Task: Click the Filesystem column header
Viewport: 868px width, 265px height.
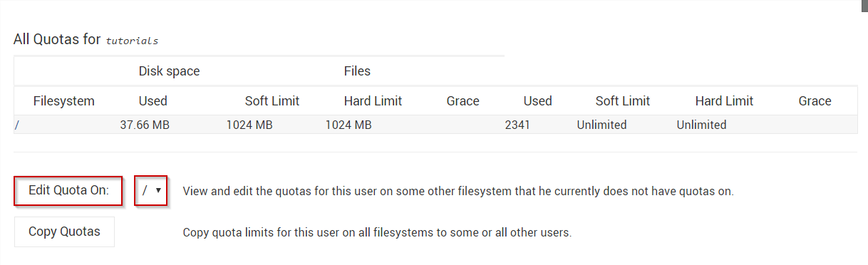Action: click(64, 101)
